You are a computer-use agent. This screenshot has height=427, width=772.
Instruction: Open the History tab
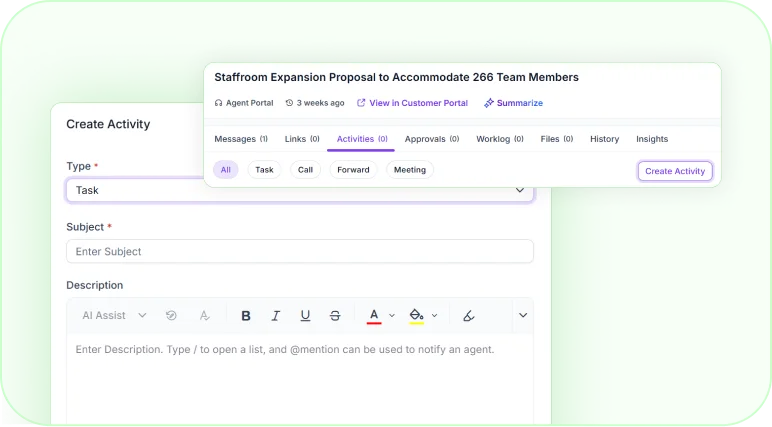[x=605, y=139]
